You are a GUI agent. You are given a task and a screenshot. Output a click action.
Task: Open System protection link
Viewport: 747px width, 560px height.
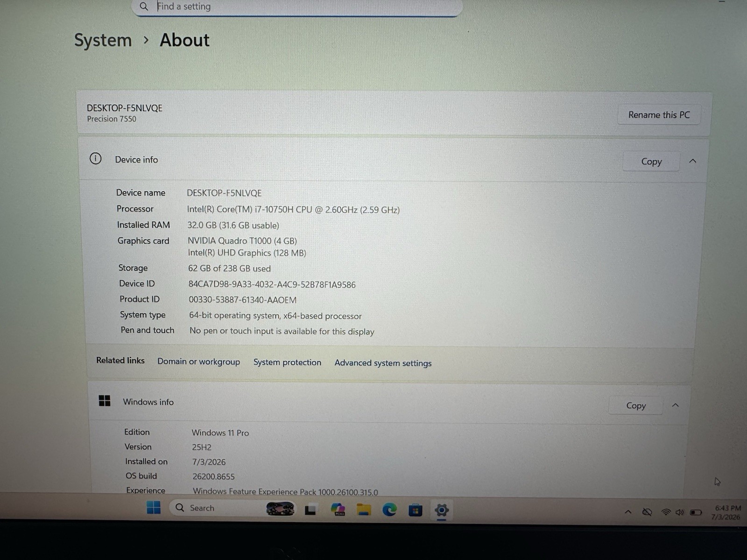(287, 362)
